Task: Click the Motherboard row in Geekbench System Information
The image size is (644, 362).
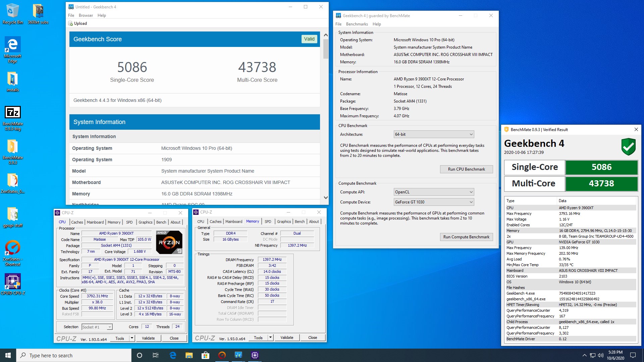Action: point(195,182)
